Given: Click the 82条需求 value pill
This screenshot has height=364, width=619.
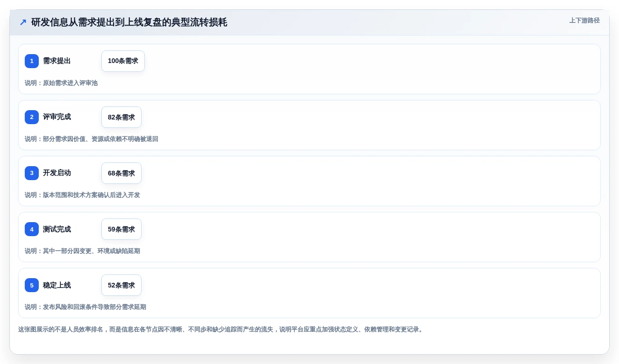Looking at the screenshot, I should (121, 117).
